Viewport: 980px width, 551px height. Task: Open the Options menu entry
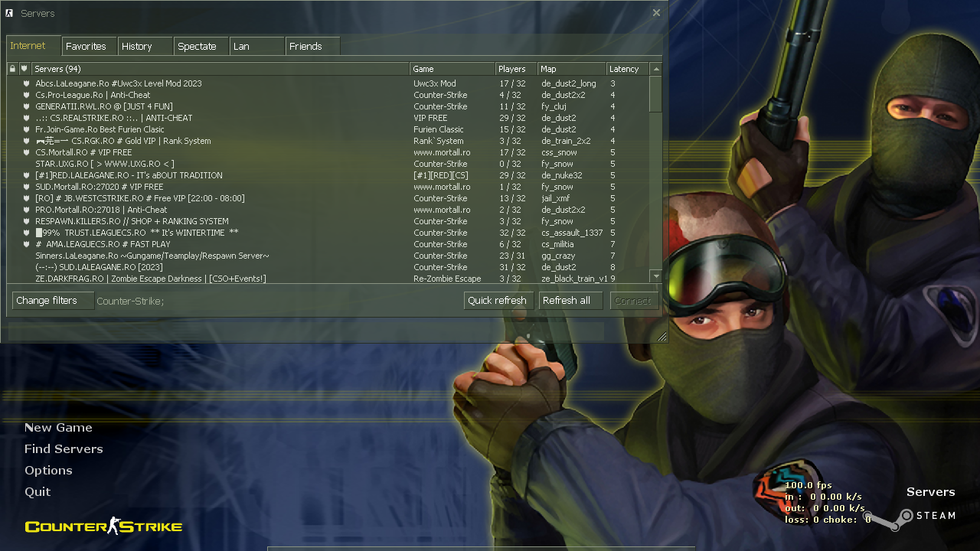click(48, 470)
